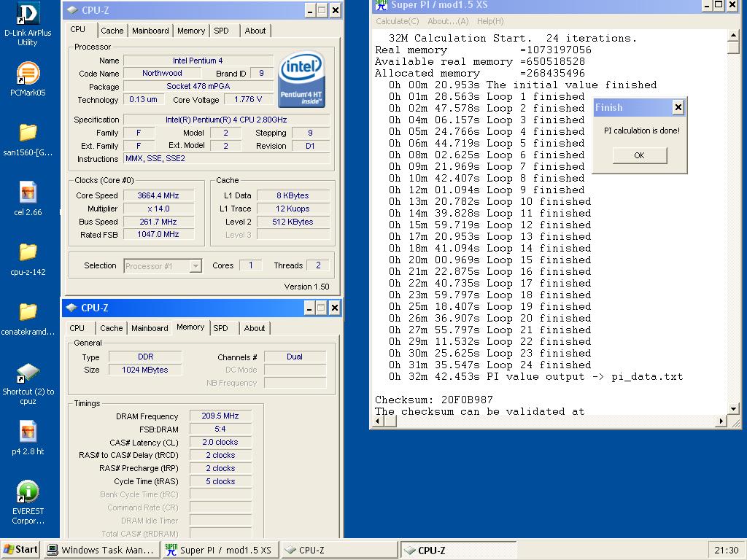Click the Core Voltage value 1.776 V
This screenshot has width=747, height=560.
tap(248, 99)
